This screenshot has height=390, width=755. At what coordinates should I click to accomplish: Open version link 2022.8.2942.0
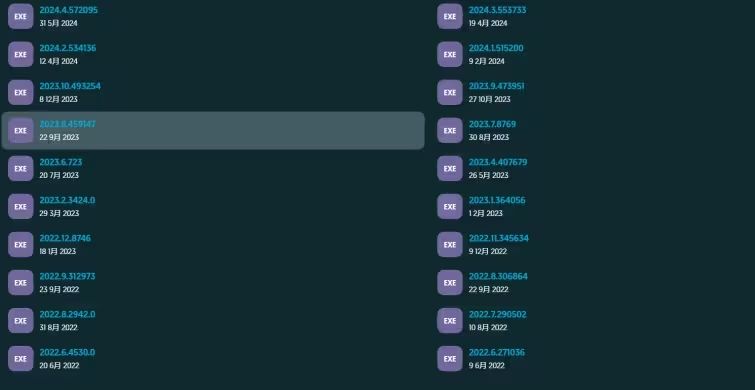point(67,314)
